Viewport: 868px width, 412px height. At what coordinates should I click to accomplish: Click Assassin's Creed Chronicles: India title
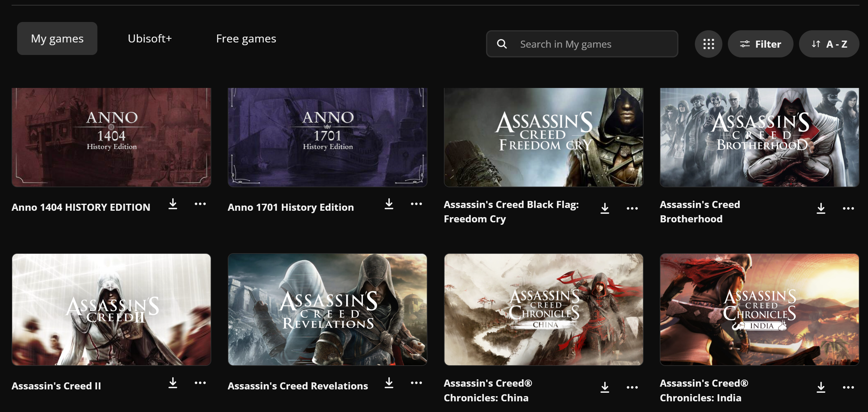704,390
